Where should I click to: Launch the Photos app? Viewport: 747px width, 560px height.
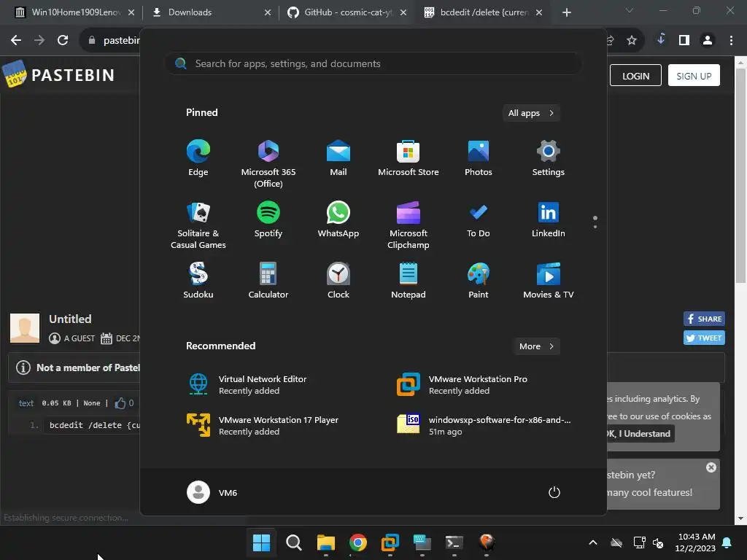click(x=479, y=158)
